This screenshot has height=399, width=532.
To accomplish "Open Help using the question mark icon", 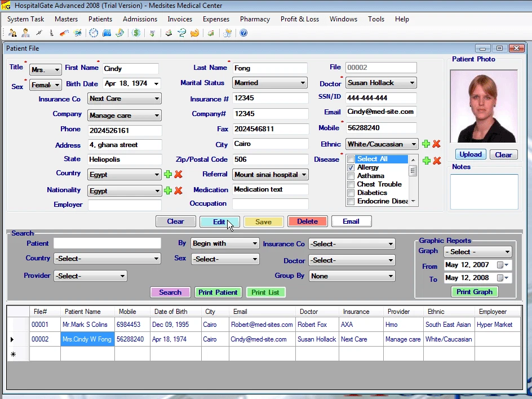I will pos(243,33).
